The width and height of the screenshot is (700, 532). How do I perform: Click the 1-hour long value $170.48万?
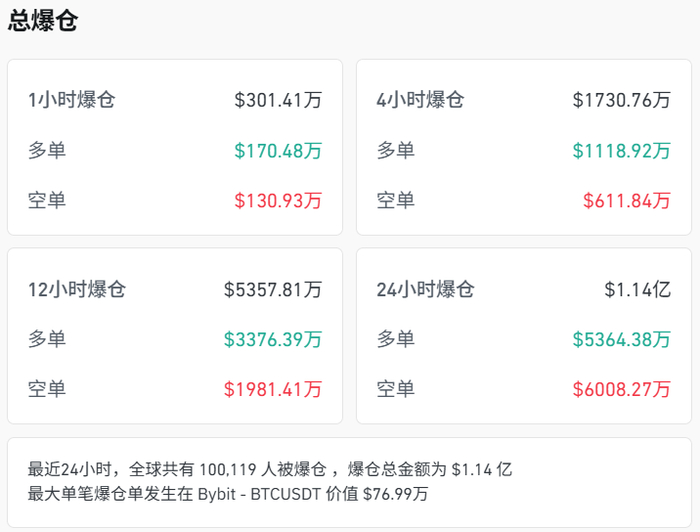(278, 151)
